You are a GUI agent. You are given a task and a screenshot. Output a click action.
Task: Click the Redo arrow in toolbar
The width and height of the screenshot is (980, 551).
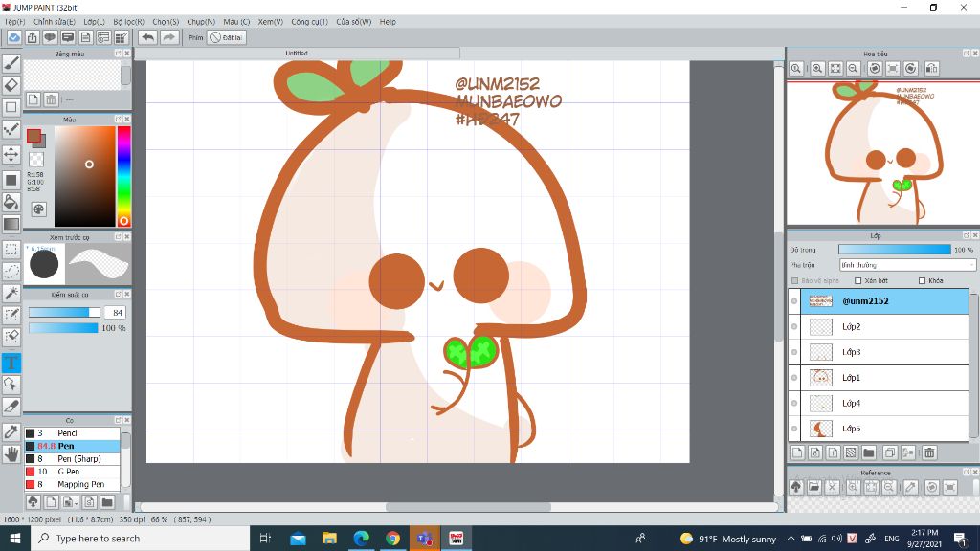(168, 37)
